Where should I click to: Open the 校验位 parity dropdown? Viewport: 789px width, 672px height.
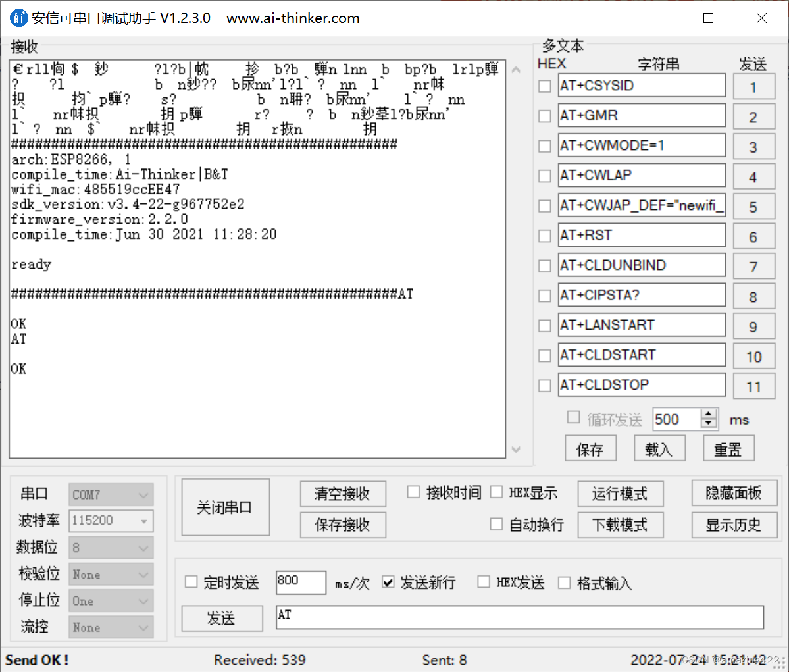[x=111, y=575]
